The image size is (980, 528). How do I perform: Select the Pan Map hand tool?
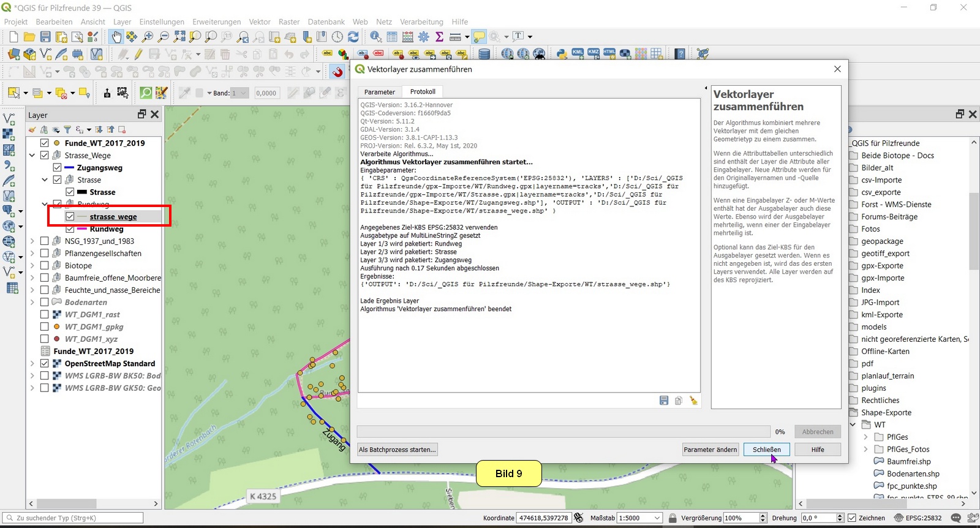(116, 37)
